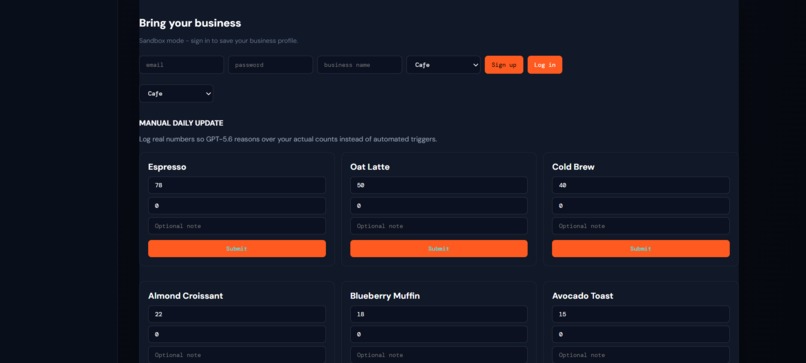Select Almond Croissant count field showing 22
This screenshot has height=363, width=806.
[237, 314]
